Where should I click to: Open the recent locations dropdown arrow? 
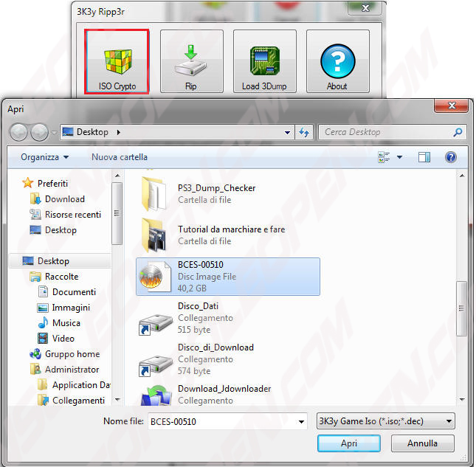[x=54, y=133]
